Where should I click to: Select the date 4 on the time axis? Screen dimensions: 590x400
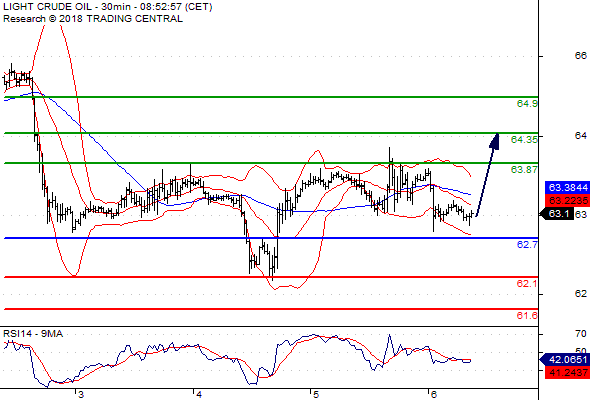pos(199,394)
